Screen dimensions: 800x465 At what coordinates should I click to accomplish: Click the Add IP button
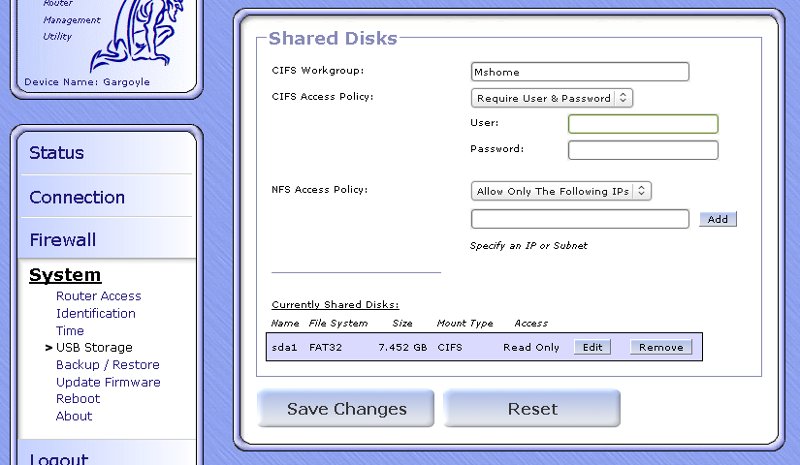pos(717,219)
